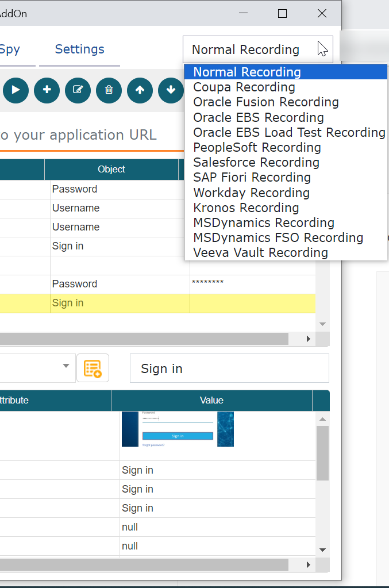Image resolution: width=389 pixels, height=588 pixels.
Task: Add a new step with plus icon
Action: [x=47, y=90]
